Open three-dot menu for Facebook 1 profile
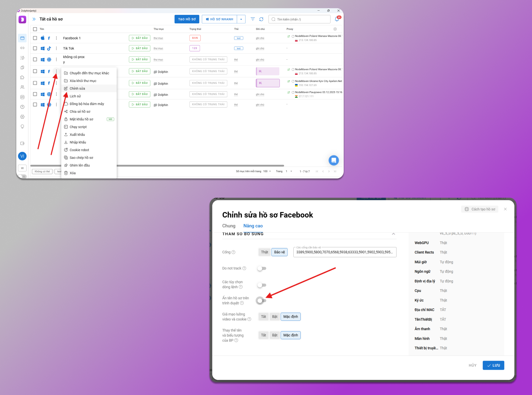 click(56, 38)
